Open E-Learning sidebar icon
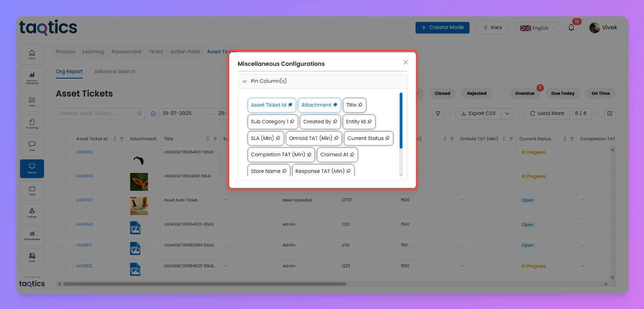Image resolution: width=644 pixels, height=309 pixels. (x=32, y=124)
